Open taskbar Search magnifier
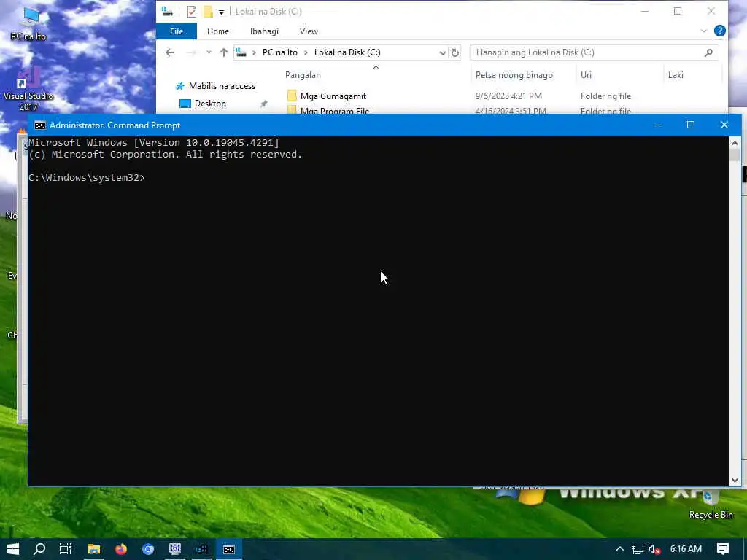 39,549
